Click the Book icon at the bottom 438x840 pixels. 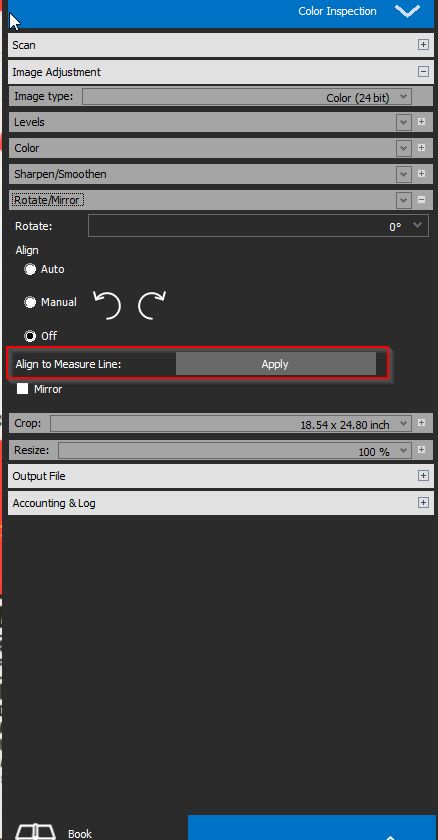click(x=35, y=831)
